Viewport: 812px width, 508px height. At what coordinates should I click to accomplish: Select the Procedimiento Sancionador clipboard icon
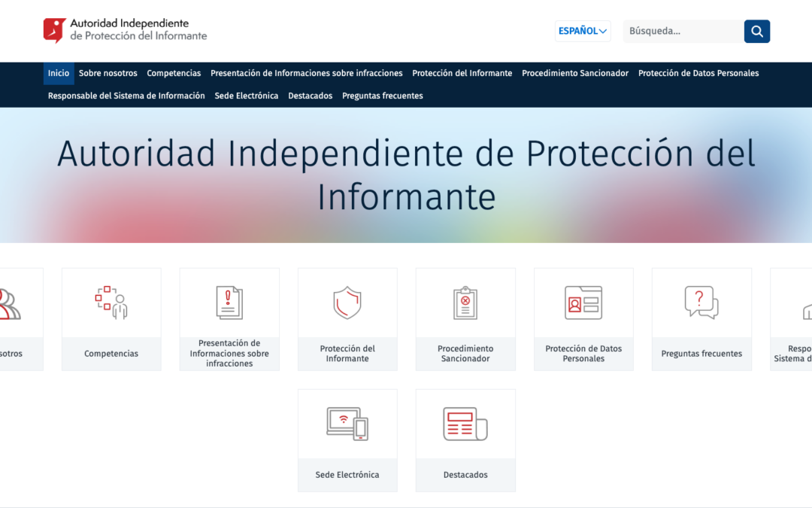[x=465, y=303]
